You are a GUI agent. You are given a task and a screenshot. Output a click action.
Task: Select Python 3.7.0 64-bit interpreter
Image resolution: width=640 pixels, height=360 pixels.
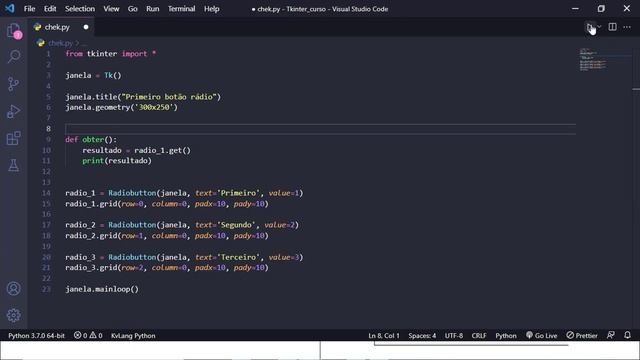[36, 336]
